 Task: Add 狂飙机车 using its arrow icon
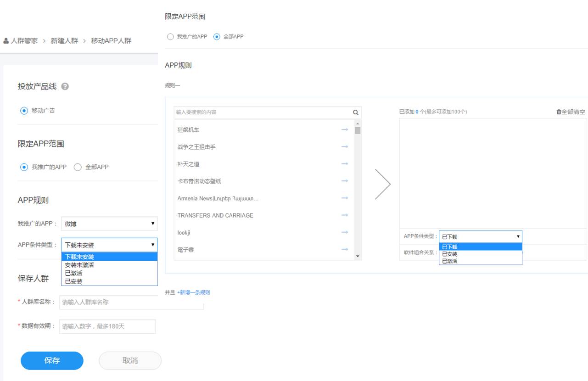pyautogui.click(x=344, y=129)
